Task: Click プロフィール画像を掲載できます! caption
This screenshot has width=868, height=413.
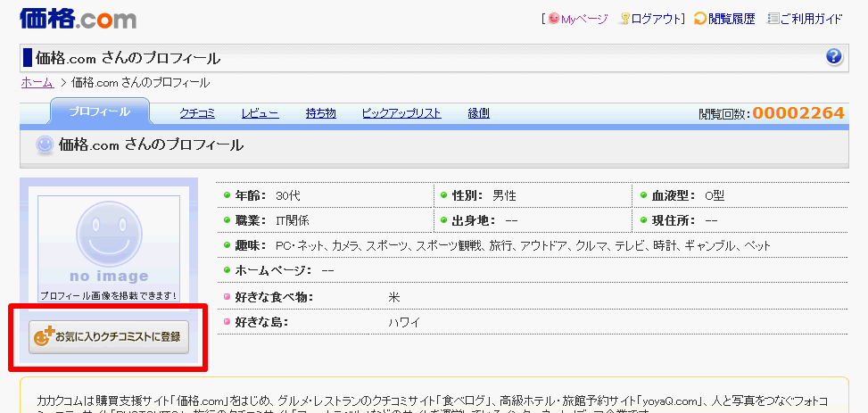Action: 109,295
